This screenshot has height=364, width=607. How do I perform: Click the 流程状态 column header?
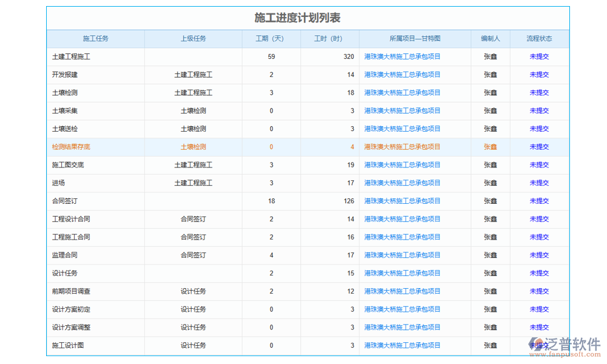pos(539,39)
